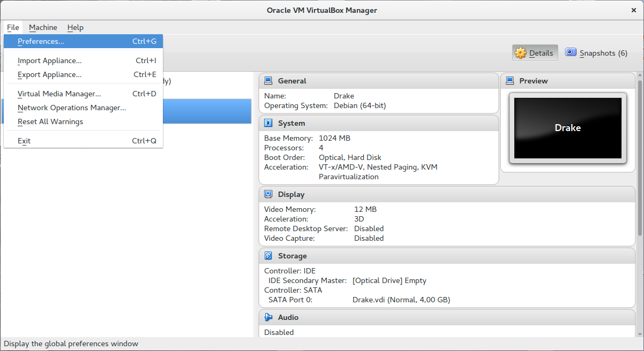Open the Help menu
The width and height of the screenshot is (644, 351).
(76, 27)
